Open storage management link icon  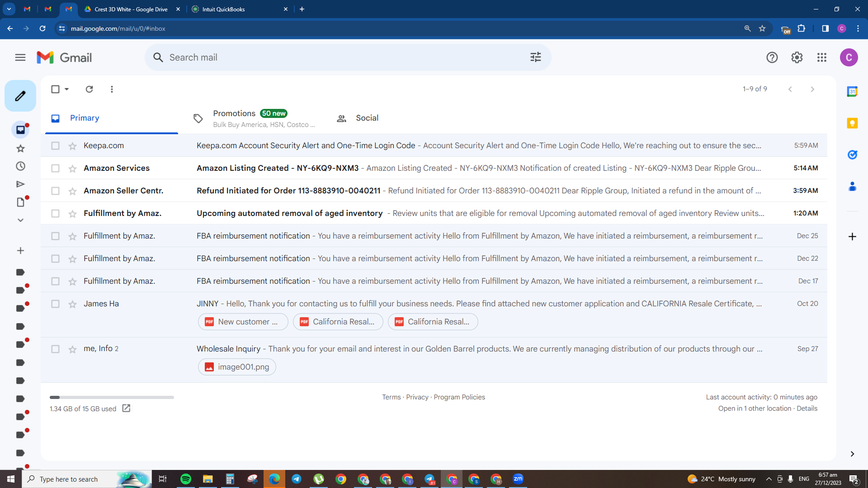coord(127,408)
